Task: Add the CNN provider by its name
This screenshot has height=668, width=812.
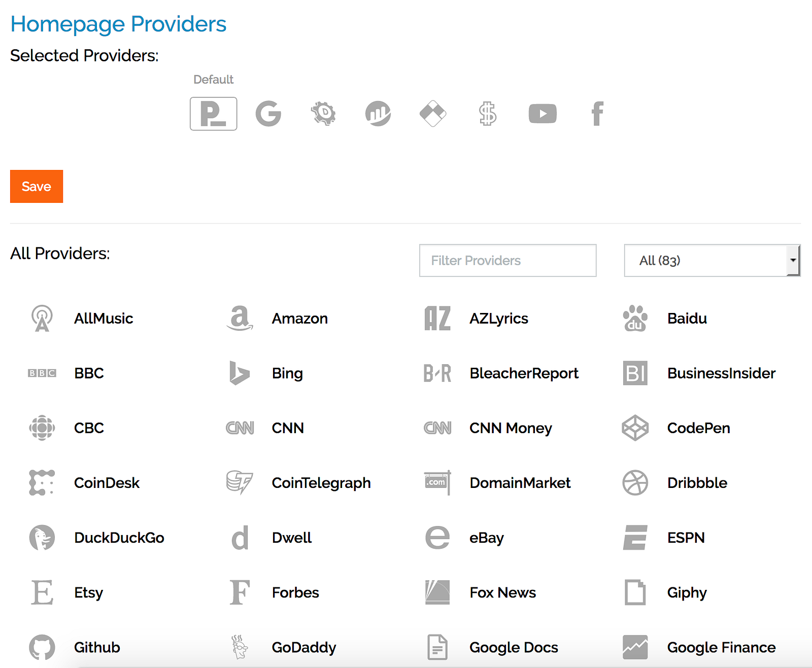Action: coord(288,428)
